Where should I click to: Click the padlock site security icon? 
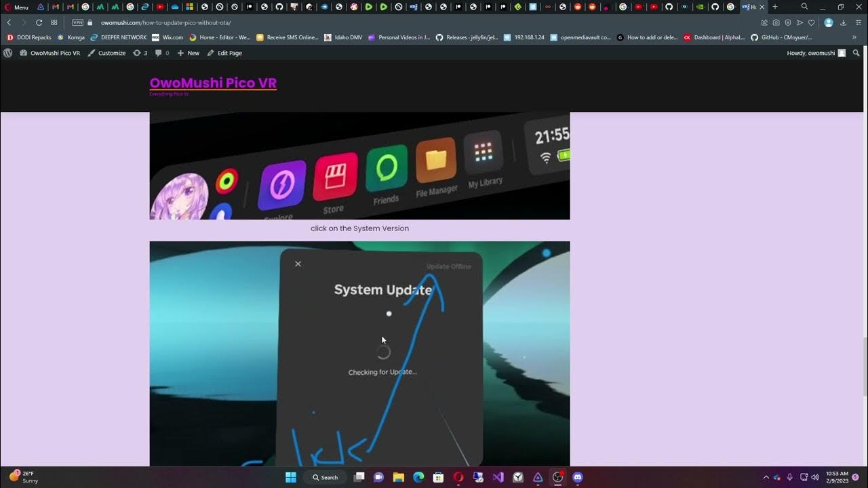(90, 22)
